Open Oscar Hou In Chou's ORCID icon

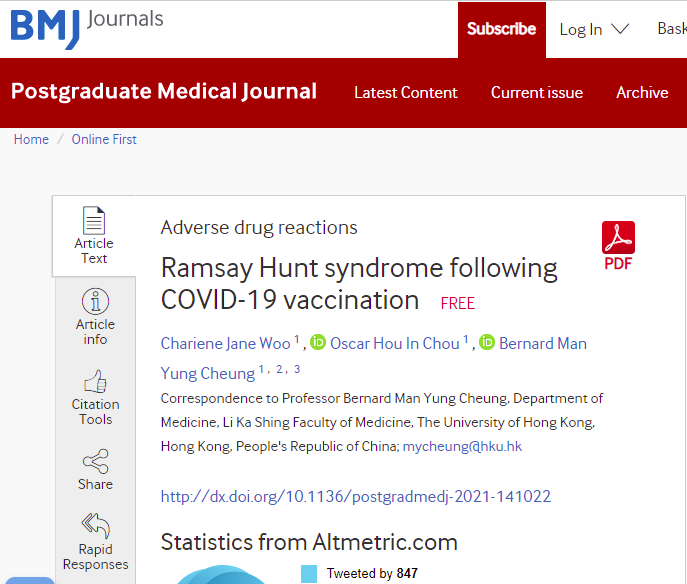coord(318,342)
